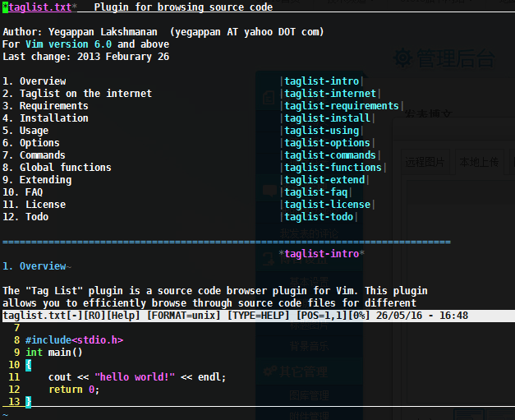The height and width of the screenshot is (420, 515).
Task: Click 'Plugin for browsing source code' title text
Action: [184, 7]
